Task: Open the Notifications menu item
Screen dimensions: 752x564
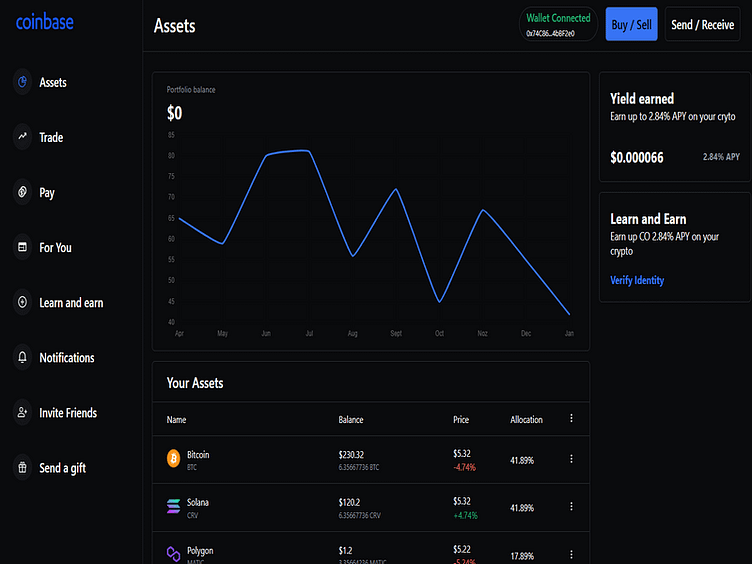Action: click(66, 357)
